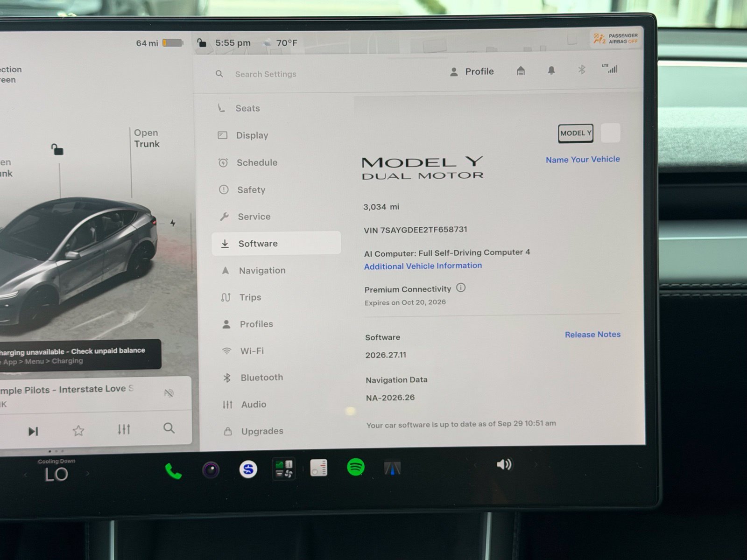Open Additional Vehicle Information link
This screenshot has width=747, height=560.
pos(423,266)
